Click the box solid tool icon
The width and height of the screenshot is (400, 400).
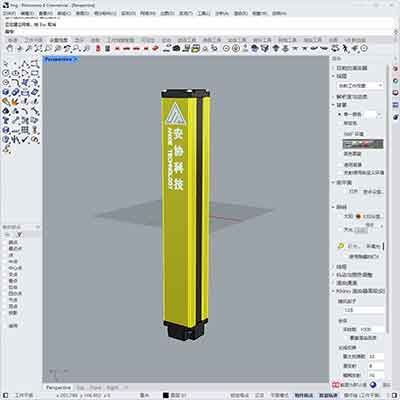tap(6, 92)
